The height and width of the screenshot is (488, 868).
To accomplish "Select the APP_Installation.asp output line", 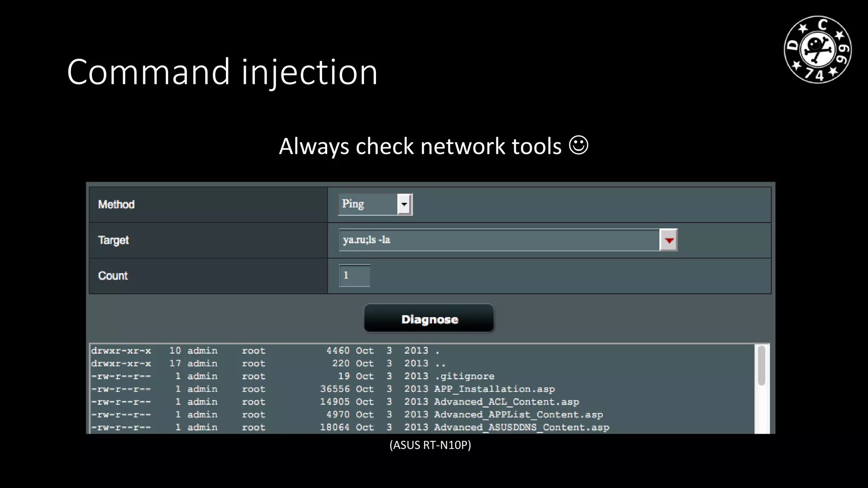I will (323, 389).
